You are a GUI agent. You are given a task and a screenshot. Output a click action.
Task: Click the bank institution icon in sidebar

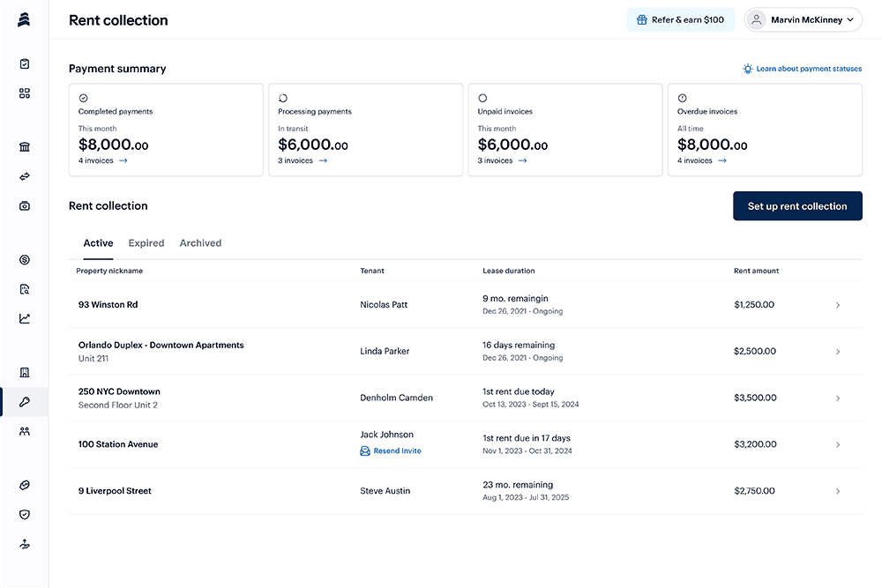tap(24, 146)
